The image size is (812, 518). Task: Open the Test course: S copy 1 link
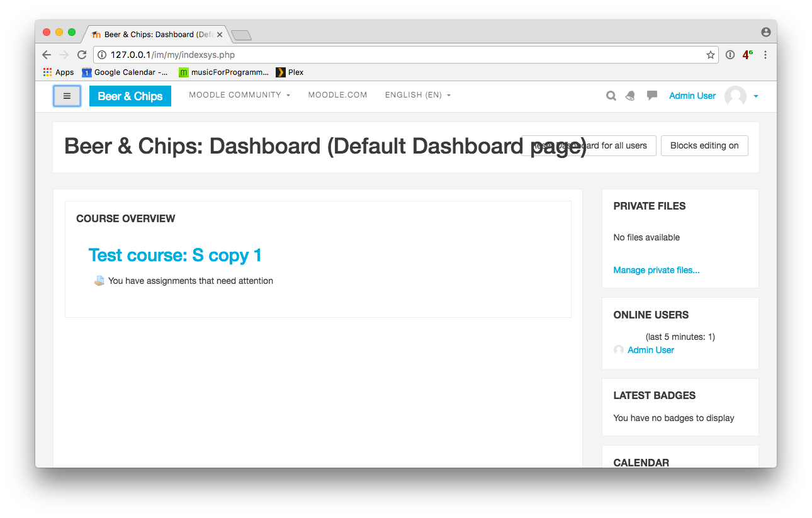175,255
